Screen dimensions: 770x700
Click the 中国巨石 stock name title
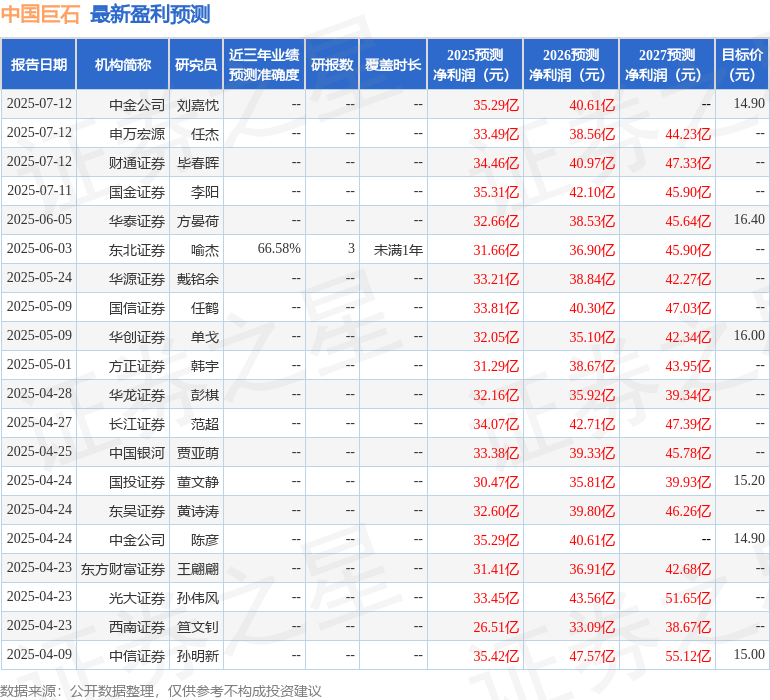click(x=41, y=14)
